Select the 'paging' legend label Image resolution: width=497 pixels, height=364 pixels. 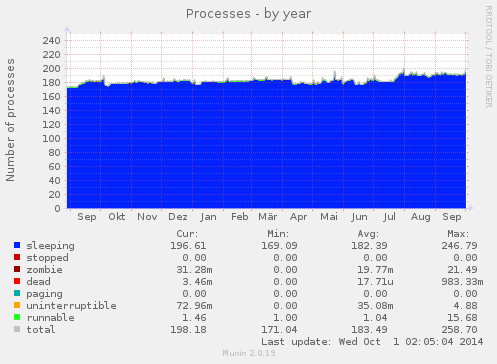pyautogui.click(x=44, y=294)
